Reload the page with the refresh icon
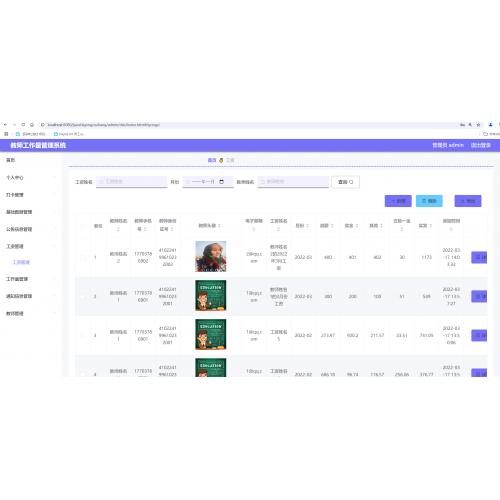This screenshot has height=500, width=500. pyautogui.click(x=23, y=125)
